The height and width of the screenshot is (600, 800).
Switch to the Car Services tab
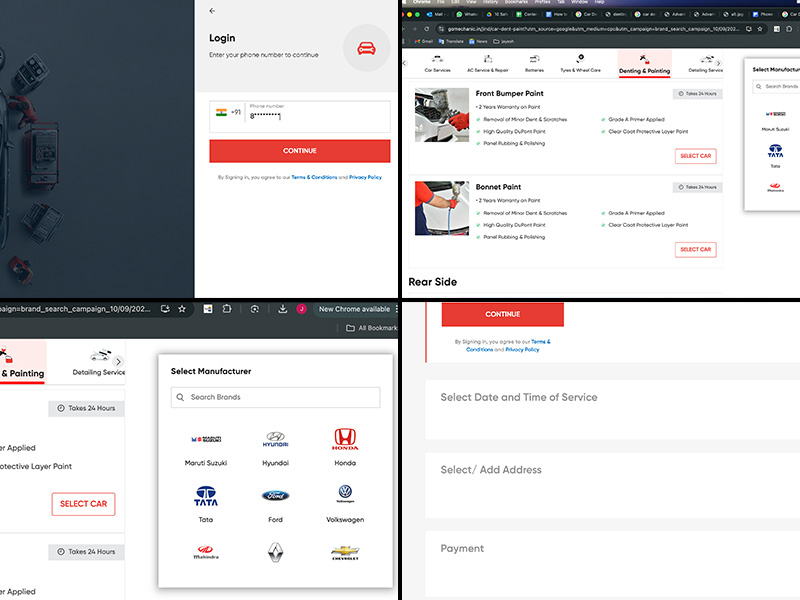pyautogui.click(x=437, y=64)
